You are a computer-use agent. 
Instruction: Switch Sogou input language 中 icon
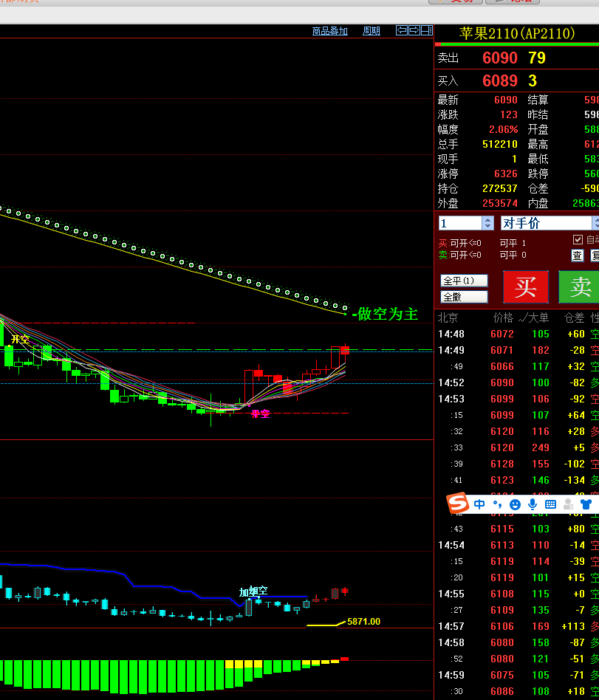[479, 504]
